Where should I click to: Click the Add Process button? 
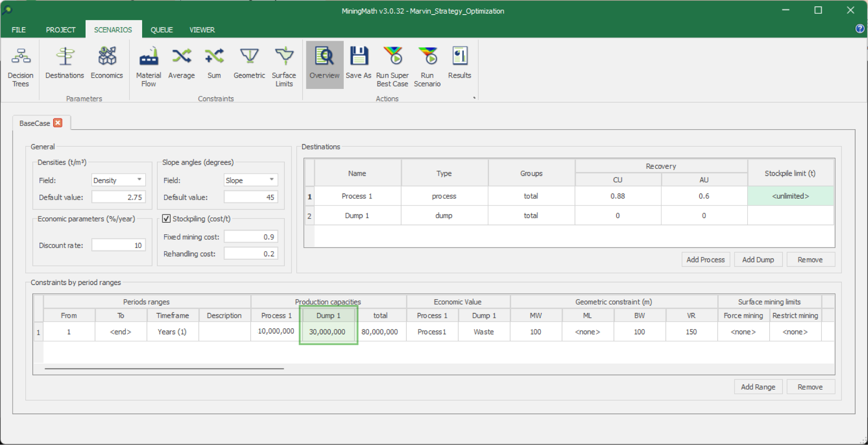(705, 260)
